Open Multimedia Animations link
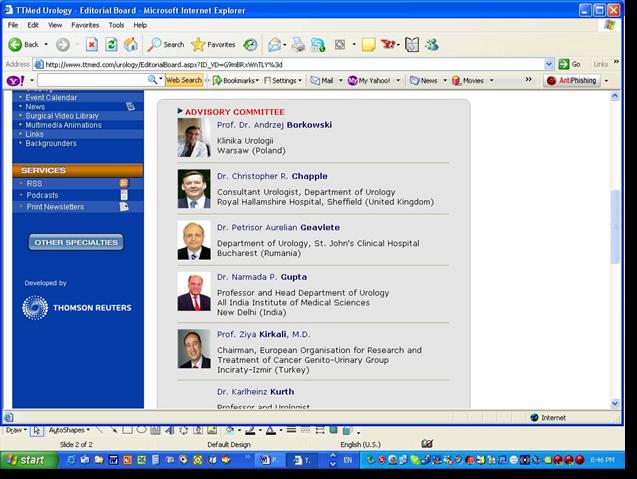The image size is (637, 479). tap(63, 125)
